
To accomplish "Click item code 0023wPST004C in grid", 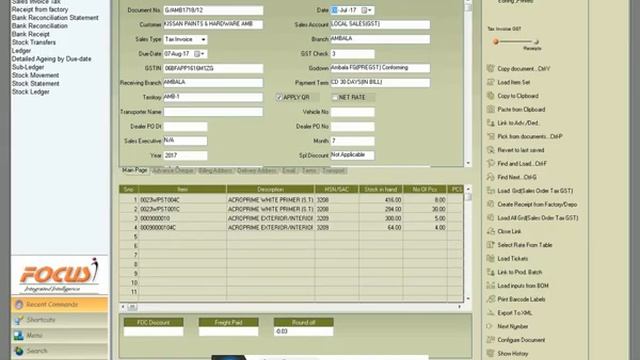I will 160,200.
